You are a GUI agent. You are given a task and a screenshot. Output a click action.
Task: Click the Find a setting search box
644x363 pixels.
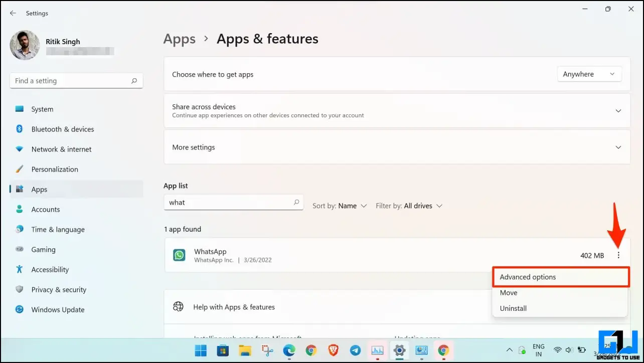tap(76, 81)
